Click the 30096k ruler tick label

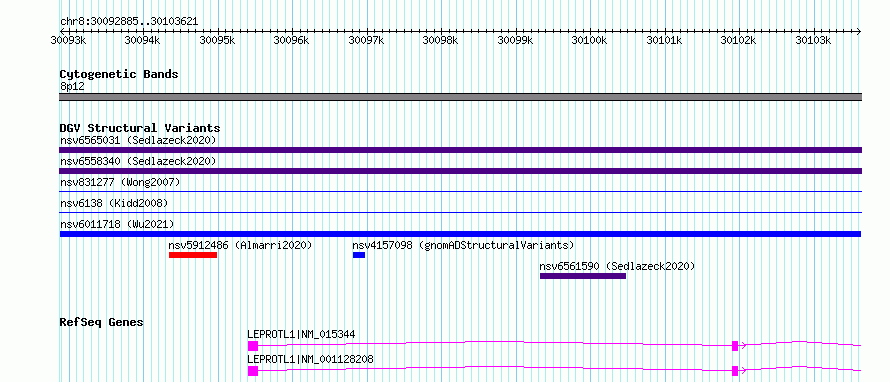click(x=291, y=41)
